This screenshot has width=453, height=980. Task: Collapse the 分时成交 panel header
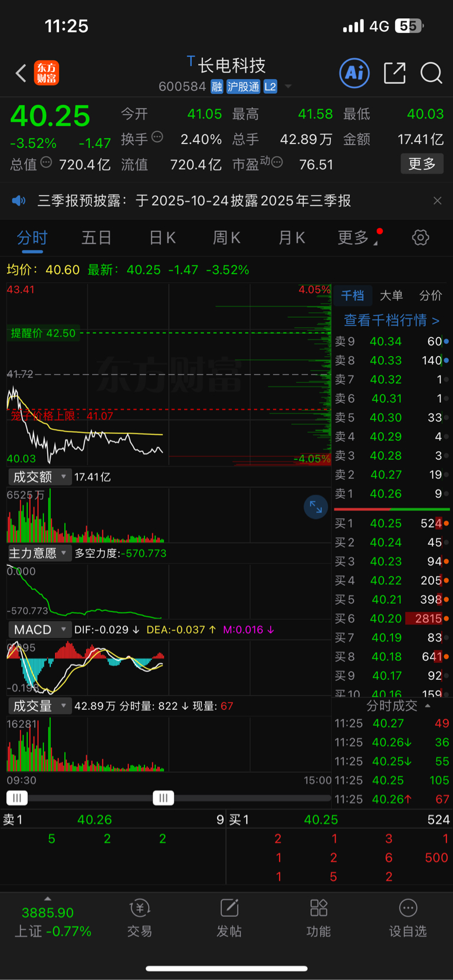pyautogui.click(x=398, y=706)
